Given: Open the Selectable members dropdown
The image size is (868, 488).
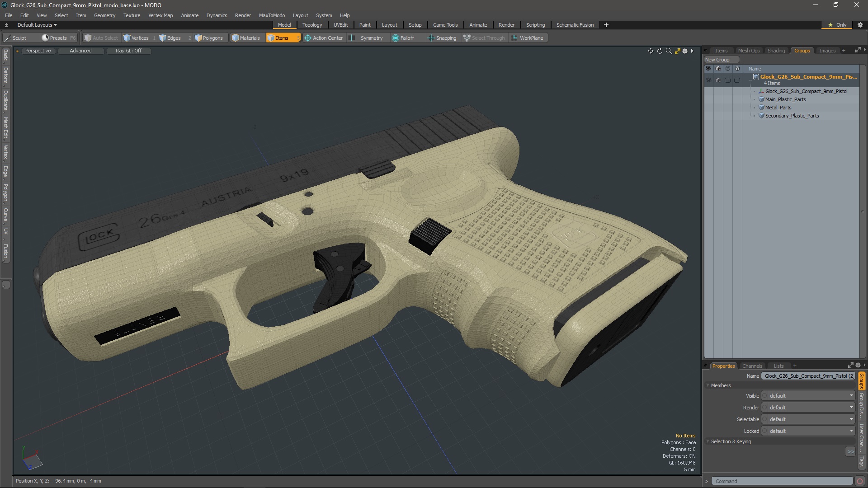Looking at the screenshot, I should [x=808, y=419].
